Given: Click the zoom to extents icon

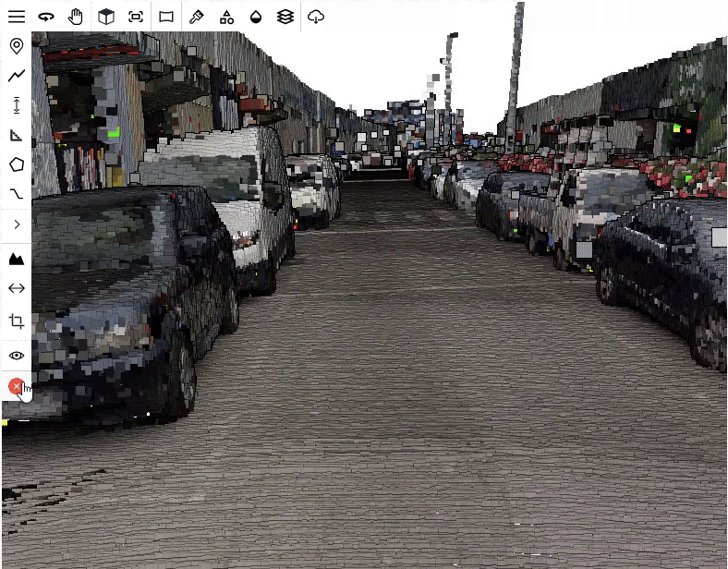Looking at the screenshot, I should coord(136,18).
